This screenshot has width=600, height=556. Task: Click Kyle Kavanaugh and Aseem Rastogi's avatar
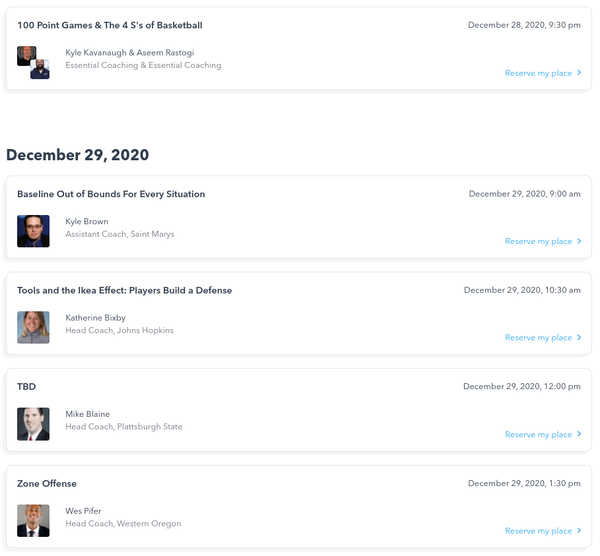point(33,62)
